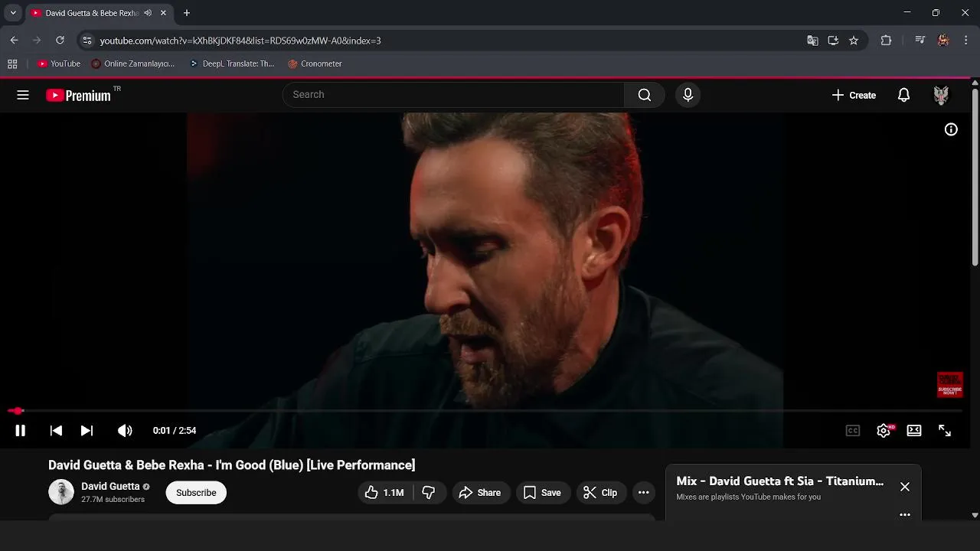Share the video
The image size is (980, 551).
tap(480, 493)
